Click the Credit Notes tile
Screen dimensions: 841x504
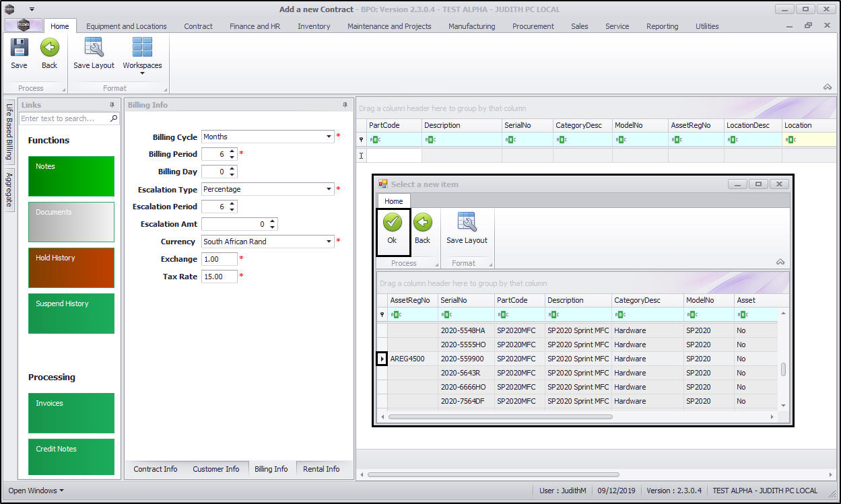tap(71, 458)
